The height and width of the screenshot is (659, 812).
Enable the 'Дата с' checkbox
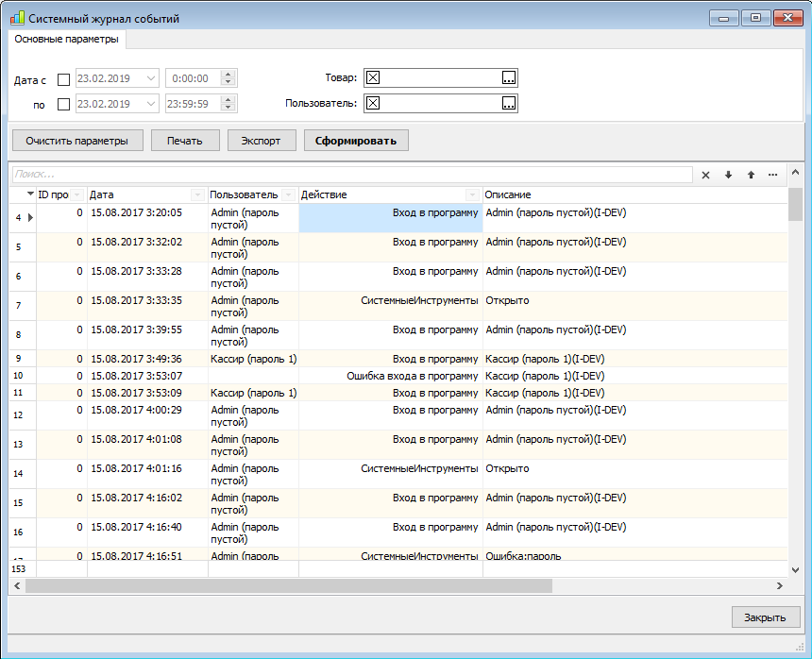click(x=63, y=79)
